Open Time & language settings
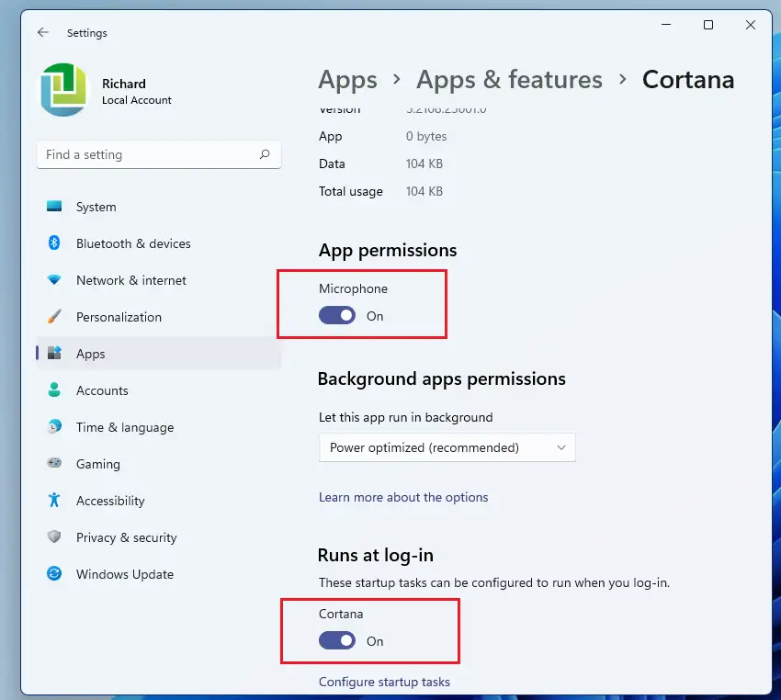 click(x=159, y=427)
